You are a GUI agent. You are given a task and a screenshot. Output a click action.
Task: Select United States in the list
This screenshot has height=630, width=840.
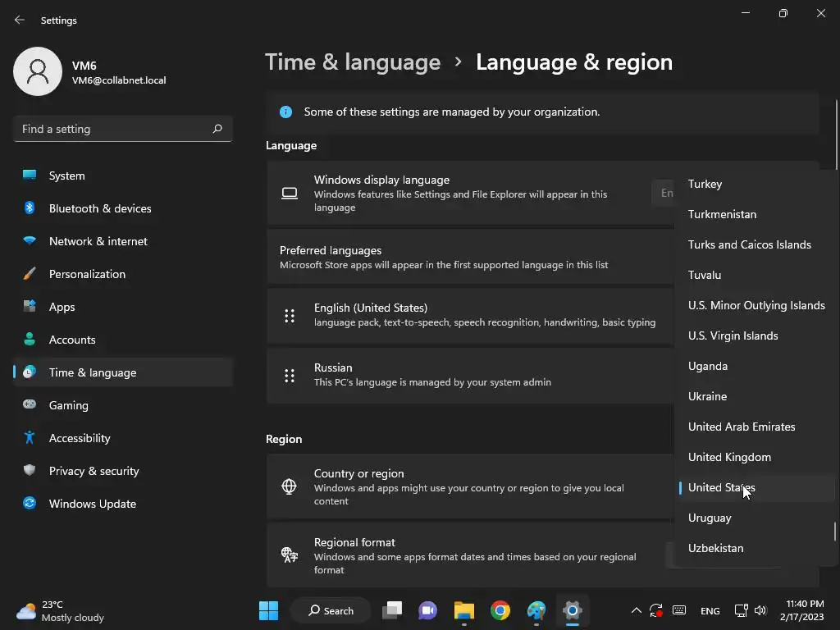755,487
